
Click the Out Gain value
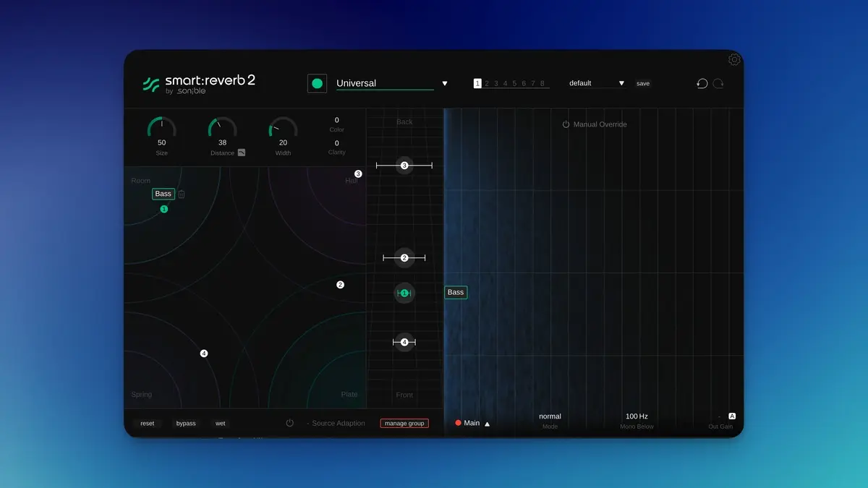pos(719,416)
